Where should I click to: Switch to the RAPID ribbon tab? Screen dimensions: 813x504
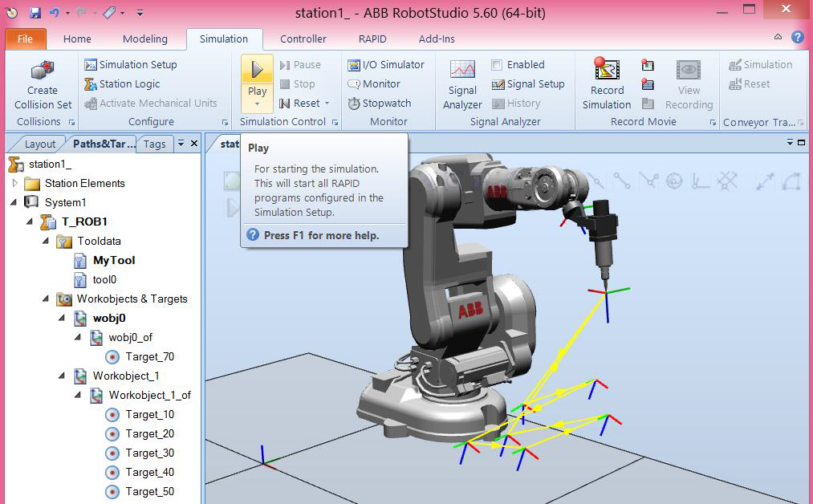coord(372,39)
